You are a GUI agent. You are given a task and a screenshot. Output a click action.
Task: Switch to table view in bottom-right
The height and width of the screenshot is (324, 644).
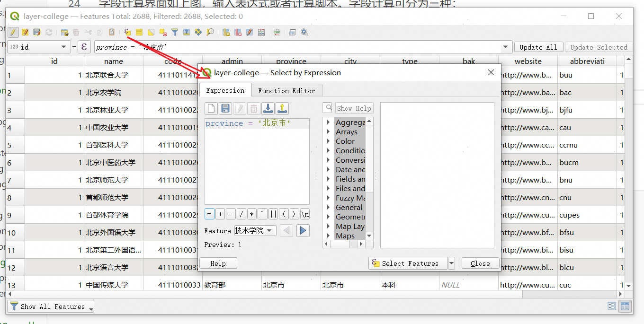(x=625, y=306)
